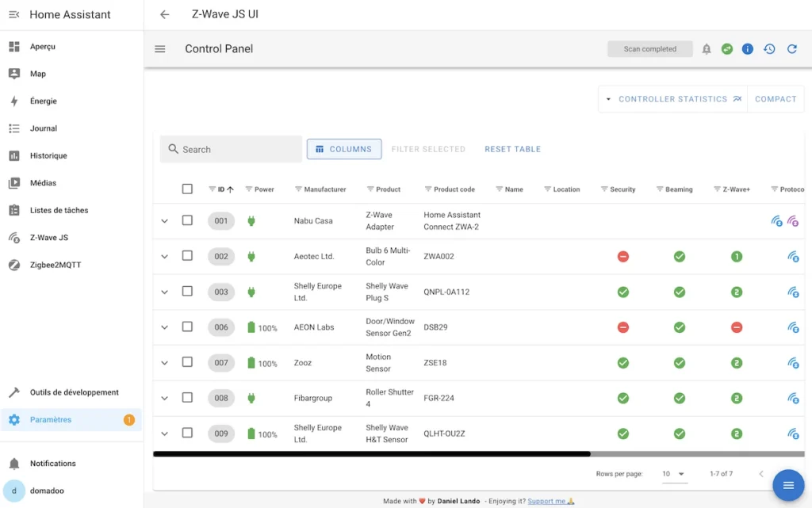
Task: Check the box for node 002
Action: coord(187,255)
